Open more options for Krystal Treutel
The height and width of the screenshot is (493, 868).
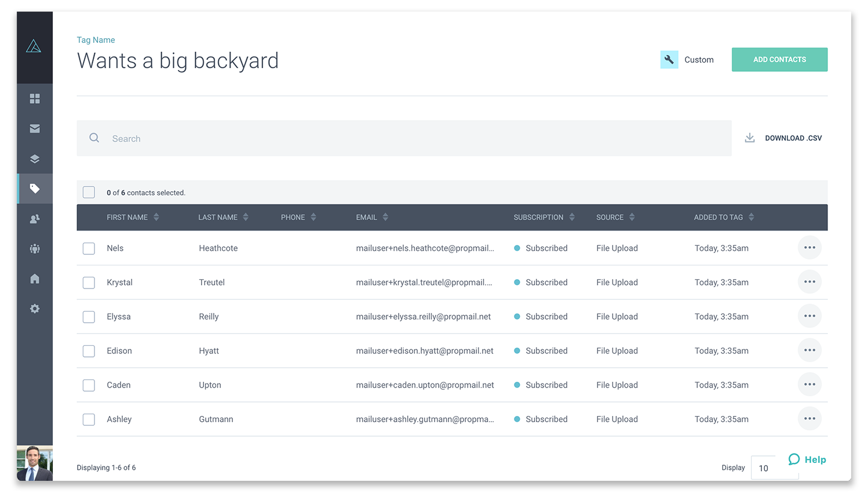pyautogui.click(x=809, y=282)
